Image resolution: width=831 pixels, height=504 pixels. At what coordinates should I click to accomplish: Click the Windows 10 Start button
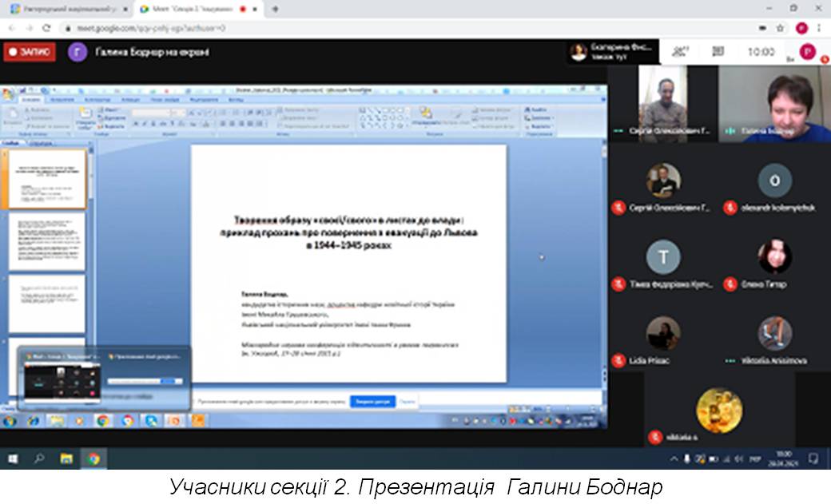(13, 459)
